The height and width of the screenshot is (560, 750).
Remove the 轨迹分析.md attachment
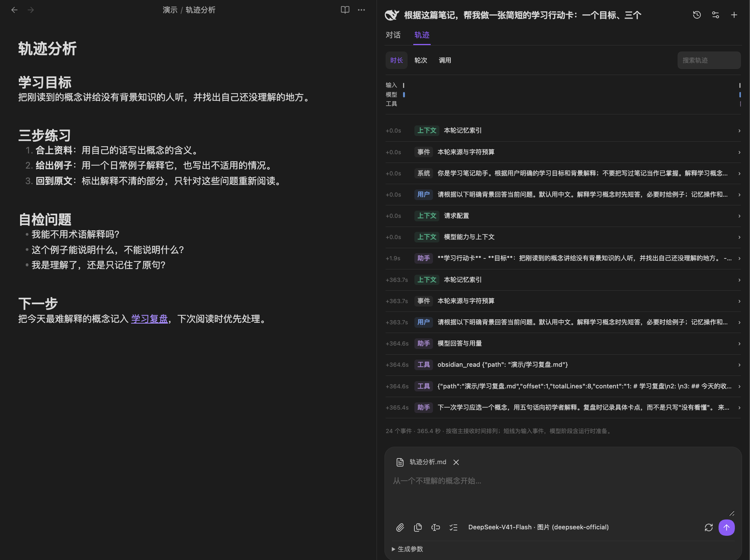pos(456,462)
